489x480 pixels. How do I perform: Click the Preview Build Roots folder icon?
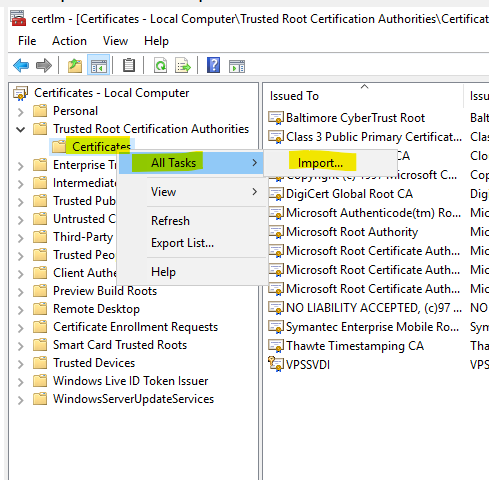click(x=40, y=291)
